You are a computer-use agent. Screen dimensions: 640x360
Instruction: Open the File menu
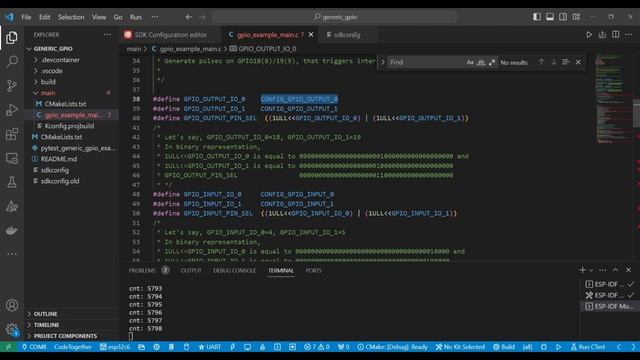pos(26,17)
